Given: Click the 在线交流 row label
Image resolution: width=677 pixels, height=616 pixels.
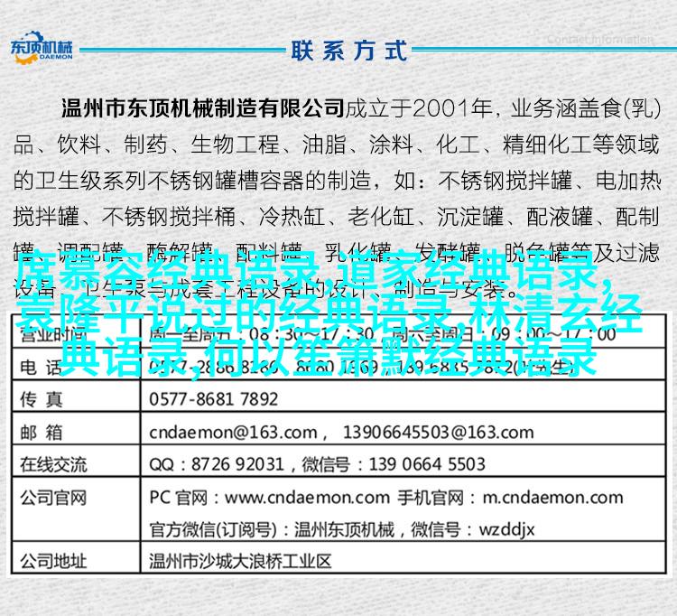Looking at the screenshot, I should pos(53,464).
